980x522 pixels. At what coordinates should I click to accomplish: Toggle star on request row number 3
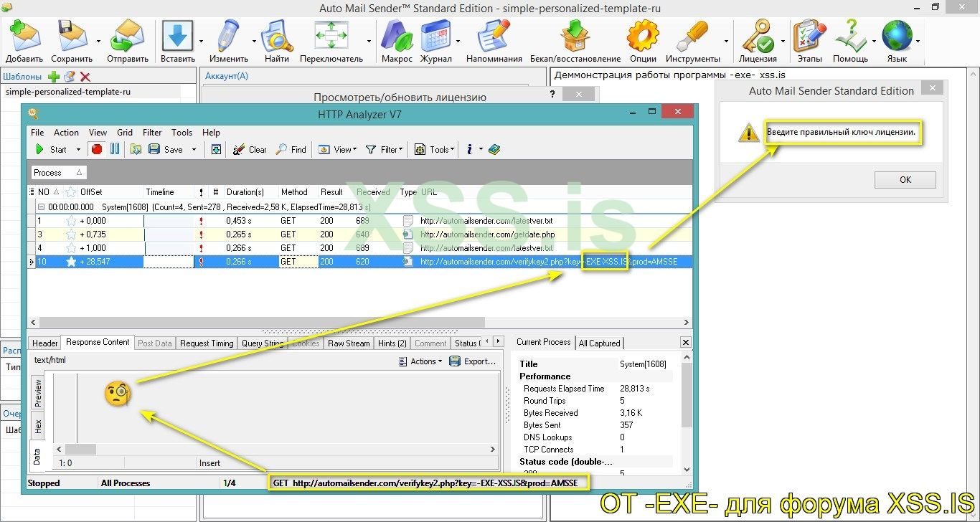pos(71,234)
